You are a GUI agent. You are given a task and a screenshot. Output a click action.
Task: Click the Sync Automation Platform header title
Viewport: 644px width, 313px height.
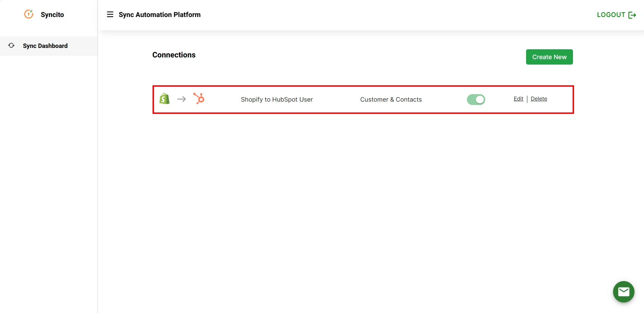click(159, 15)
